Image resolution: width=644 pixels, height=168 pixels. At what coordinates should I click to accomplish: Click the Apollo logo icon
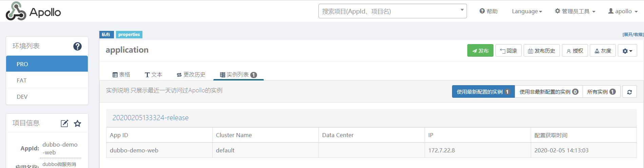click(x=16, y=11)
